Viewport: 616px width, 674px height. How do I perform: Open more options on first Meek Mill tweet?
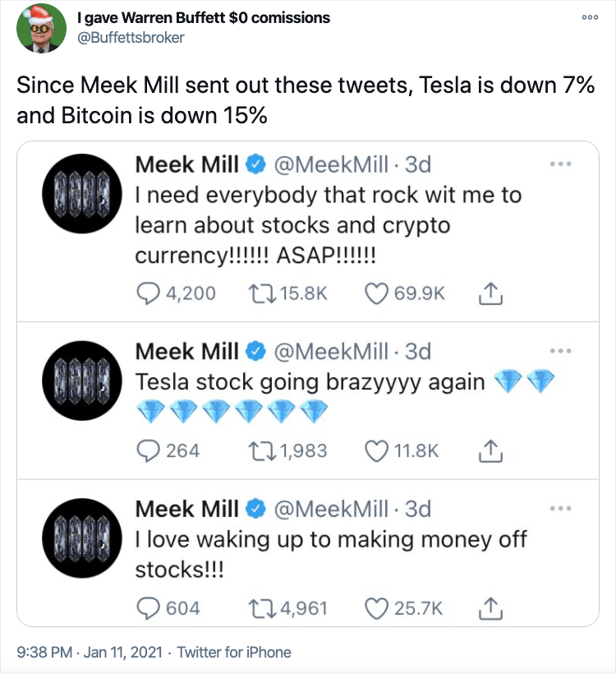[559, 165]
